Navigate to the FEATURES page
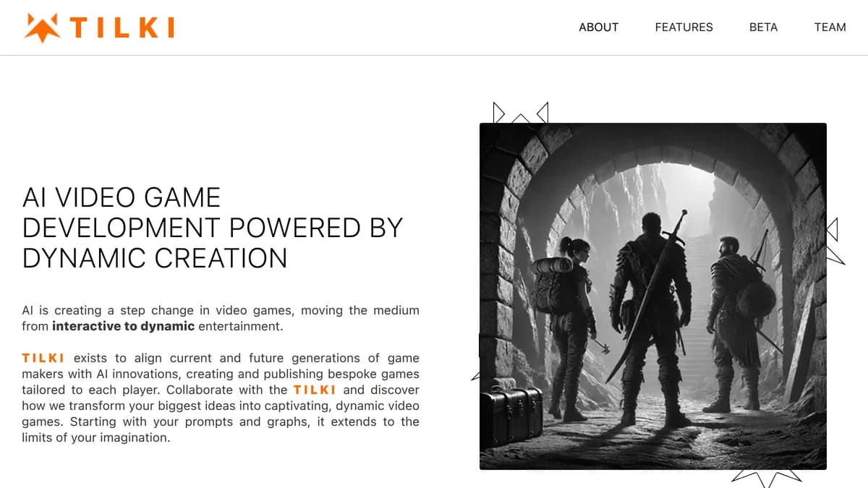This screenshot has width=868, height=488. (x=684, y=27)
